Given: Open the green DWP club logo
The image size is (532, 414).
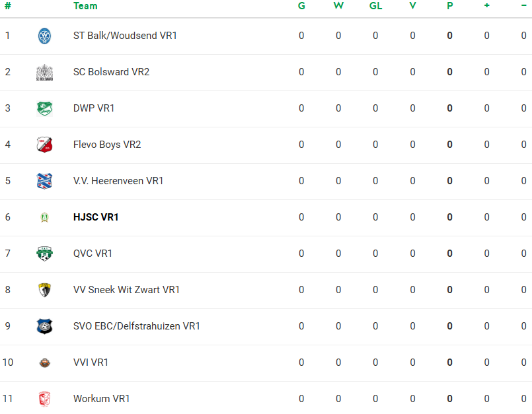Looking at the screenshot, I should pos(44,108).
